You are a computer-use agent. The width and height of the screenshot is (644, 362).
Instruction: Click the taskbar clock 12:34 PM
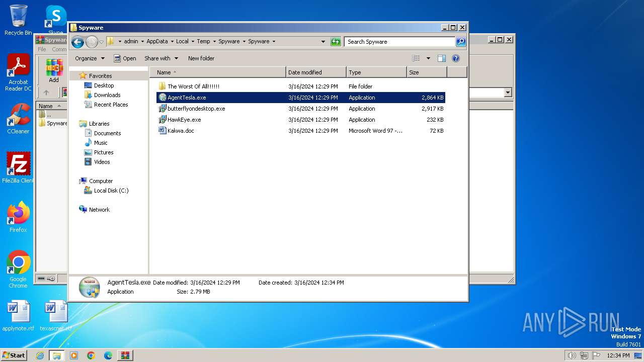(618, 355)
